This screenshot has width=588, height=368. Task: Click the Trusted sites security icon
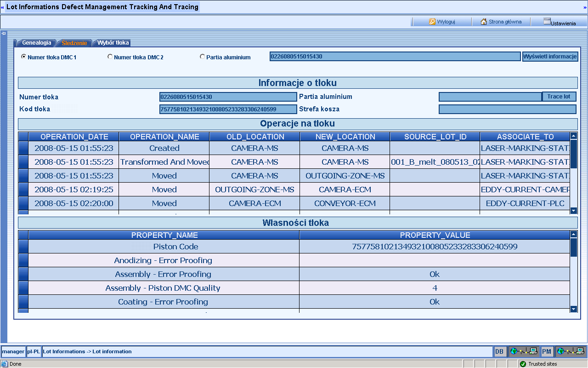pos(523,364)
